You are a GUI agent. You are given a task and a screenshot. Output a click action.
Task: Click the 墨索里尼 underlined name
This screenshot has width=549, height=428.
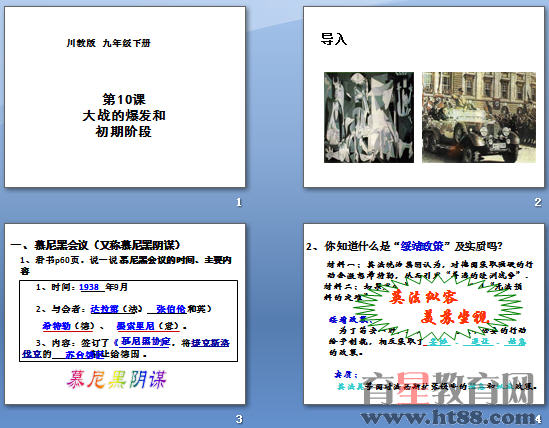135,326
